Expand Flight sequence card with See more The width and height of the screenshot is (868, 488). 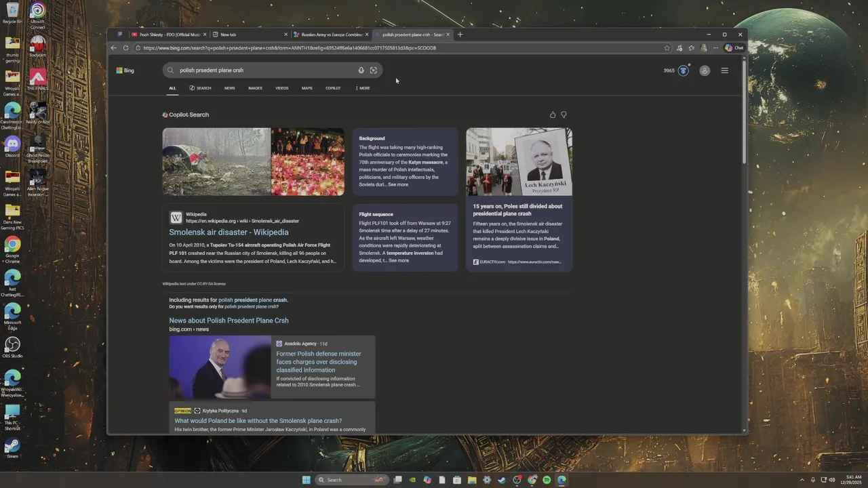click(x=399, y=260)
